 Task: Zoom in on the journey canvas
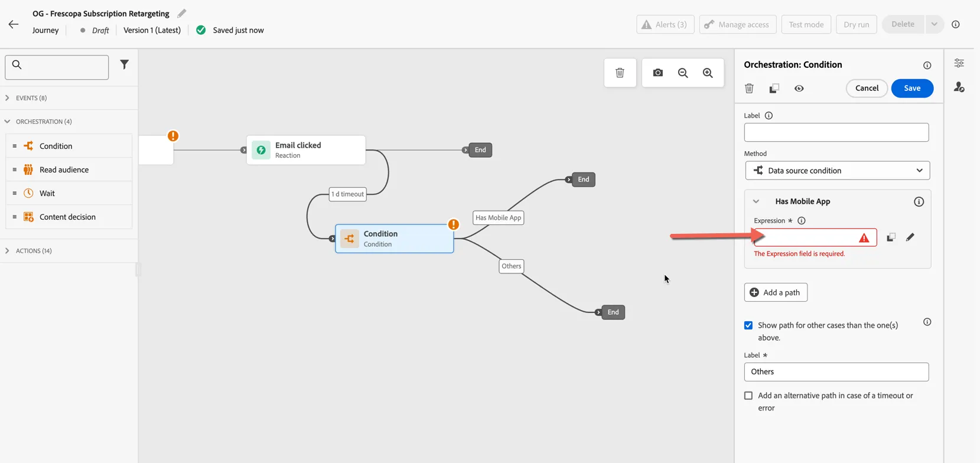[708, 73]
